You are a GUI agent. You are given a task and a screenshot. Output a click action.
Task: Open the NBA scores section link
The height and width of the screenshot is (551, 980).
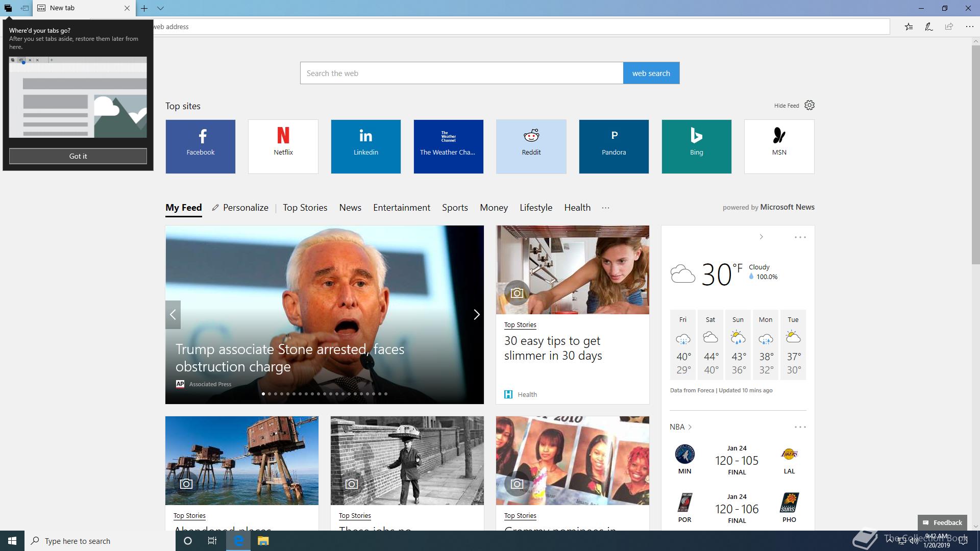681,427
